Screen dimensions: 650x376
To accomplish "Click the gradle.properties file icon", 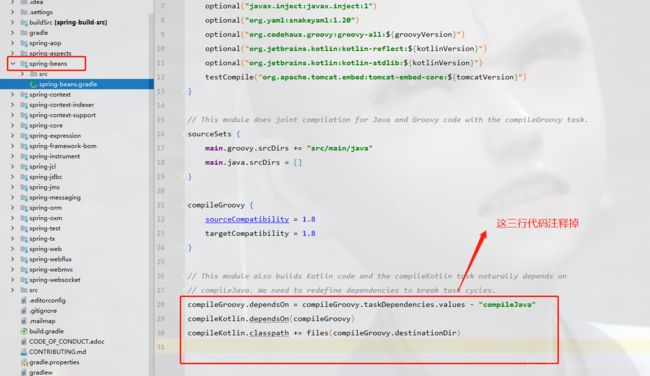I will click(24, 362).
